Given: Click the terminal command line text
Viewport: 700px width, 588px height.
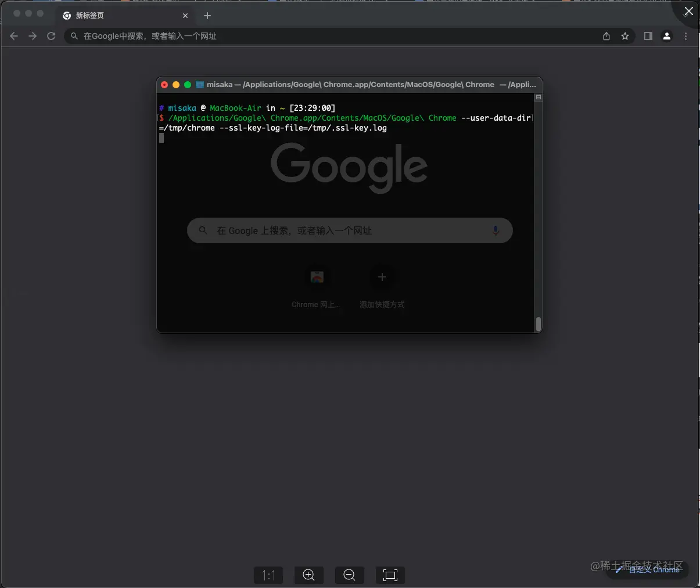Looking at the screenshot, I should [x=346, y=123].
